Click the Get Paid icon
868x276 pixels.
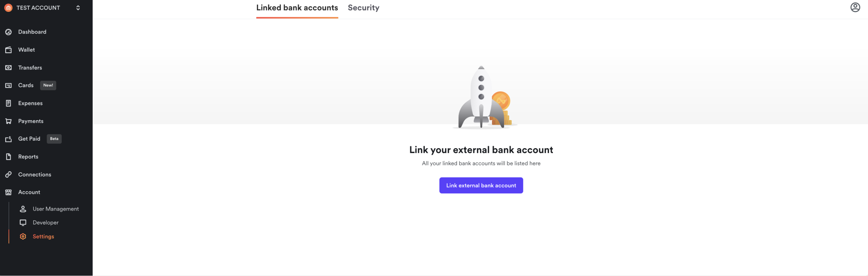pyautogui.click(x=9, y=139)
